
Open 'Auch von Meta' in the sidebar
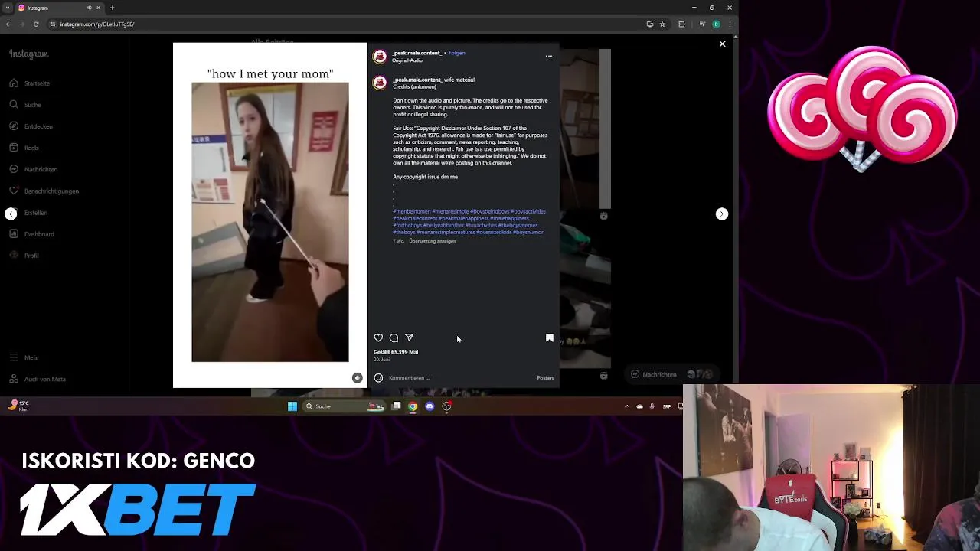point(38,379)
